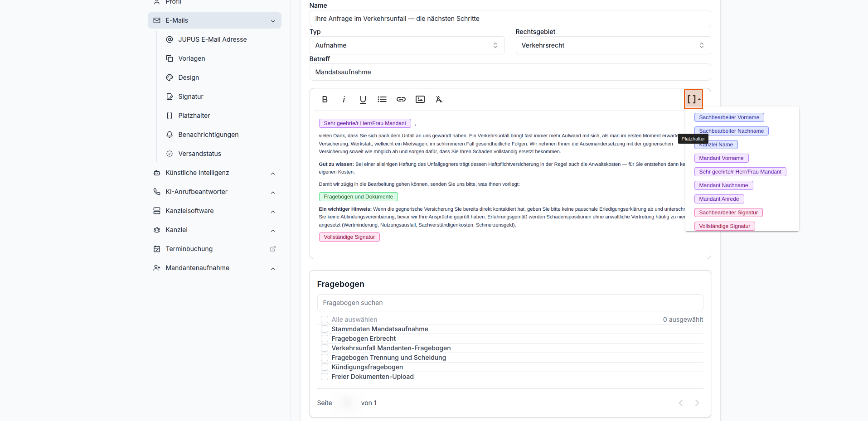
Task: Expand the Kanzlei sidebar section
Action: point(214,230)
